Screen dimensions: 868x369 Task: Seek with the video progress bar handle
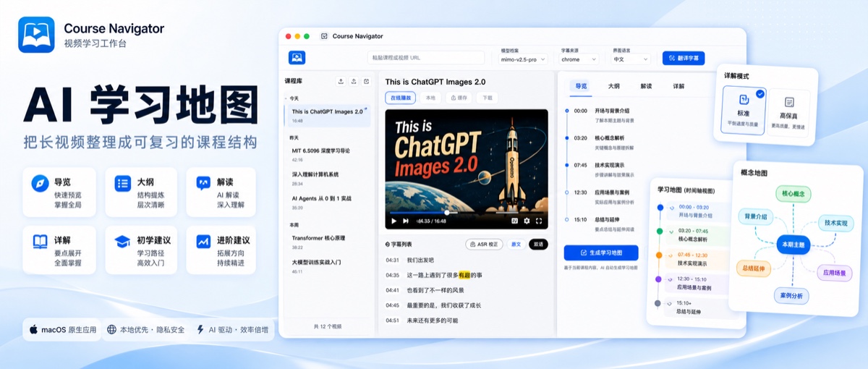(x=446, y=213)
